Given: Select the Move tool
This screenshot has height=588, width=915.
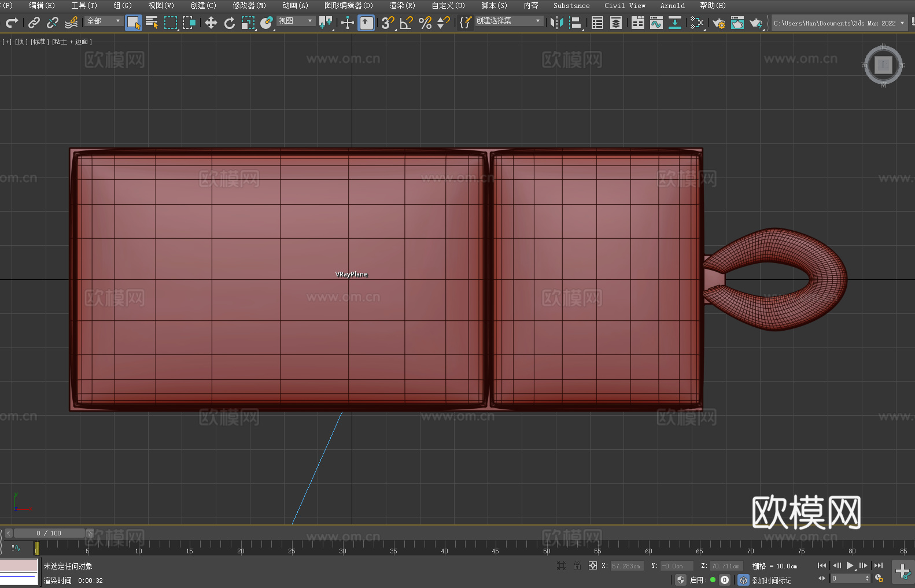Looking at the screenshot, I should [x=211, y=23].
